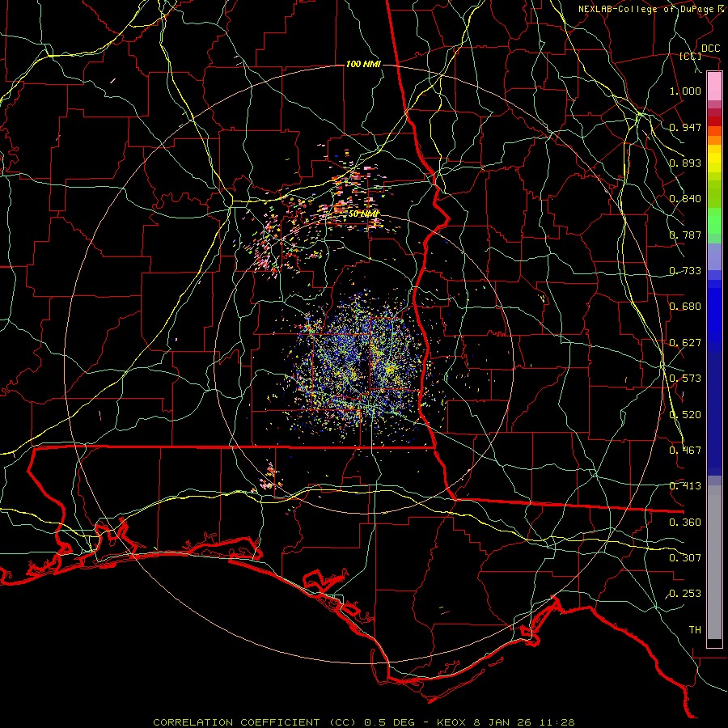Click the Correlation Coefficient KEOX caption
728x728 pixels.
363,722
